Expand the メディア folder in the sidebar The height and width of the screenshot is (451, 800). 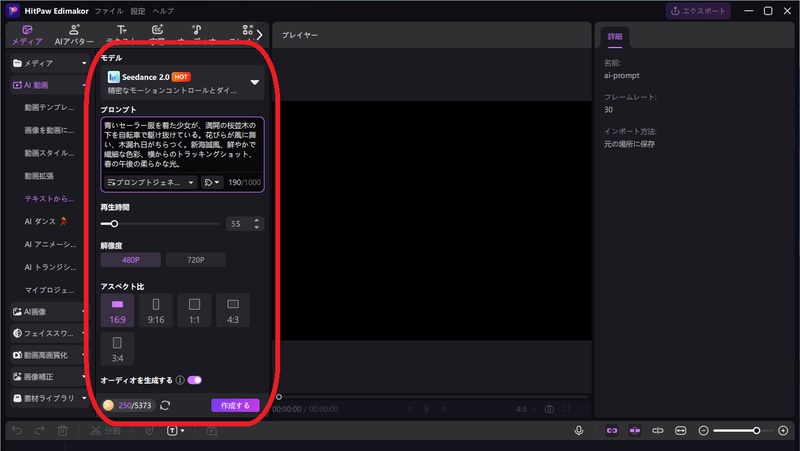click(49, 63)
